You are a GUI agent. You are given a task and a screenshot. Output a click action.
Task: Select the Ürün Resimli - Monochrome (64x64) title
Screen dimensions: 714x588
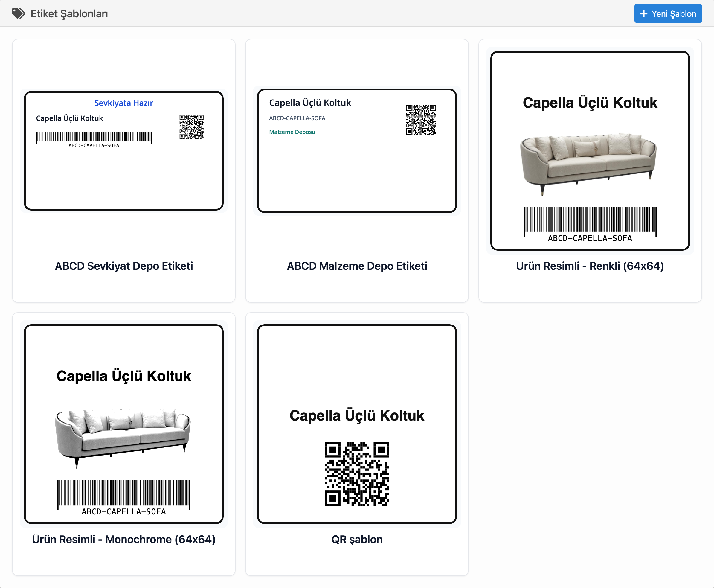coord(123,539)
